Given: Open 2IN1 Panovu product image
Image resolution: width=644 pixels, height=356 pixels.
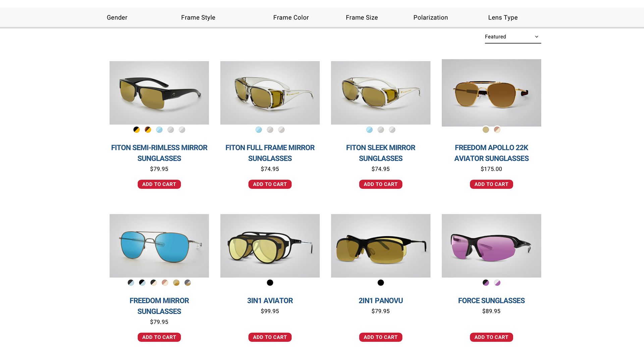Looking at the screenshot, I should 381,246.
